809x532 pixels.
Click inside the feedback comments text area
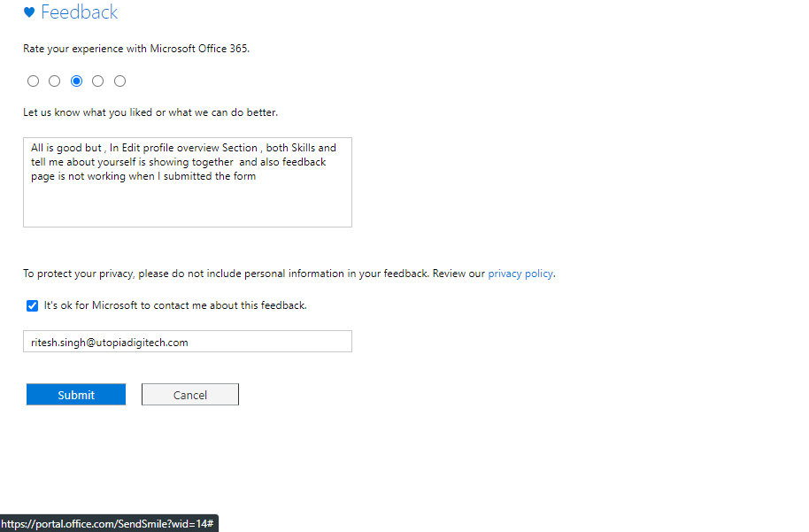coord(188,182)
